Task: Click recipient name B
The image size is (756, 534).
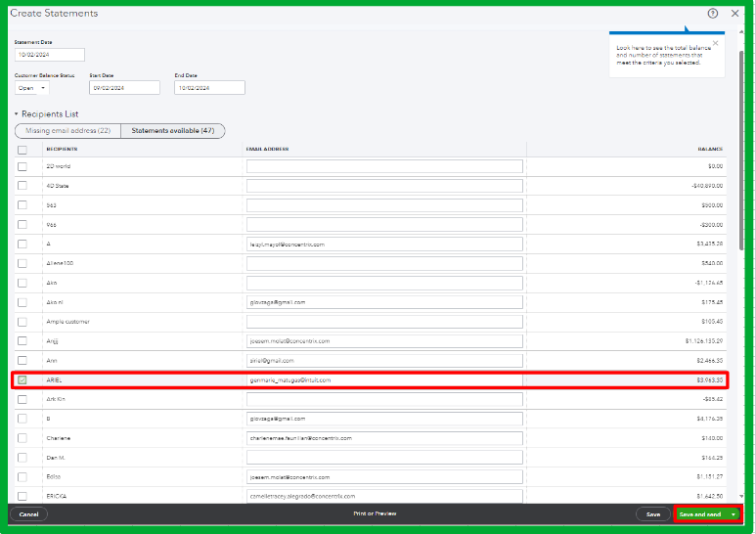Action: tap(48, 419)
